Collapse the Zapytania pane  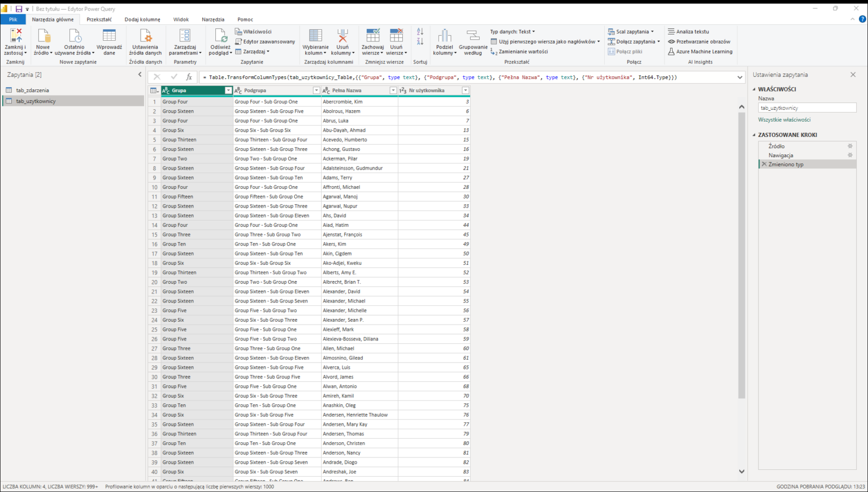point(140,74)
